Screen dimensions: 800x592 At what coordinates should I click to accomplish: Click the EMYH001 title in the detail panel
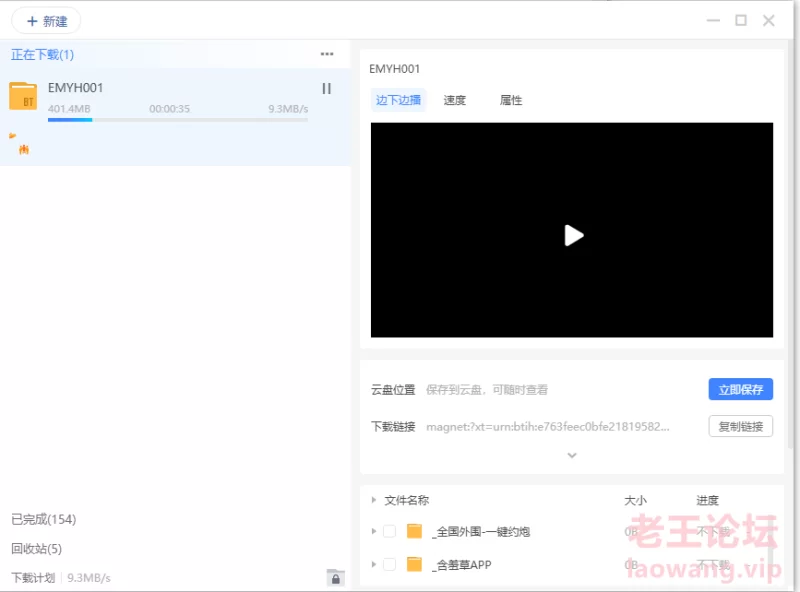click(394, 69)
